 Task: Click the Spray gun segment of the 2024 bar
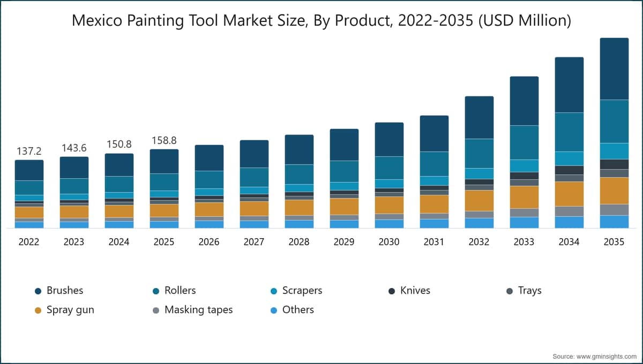coord(119,211)
